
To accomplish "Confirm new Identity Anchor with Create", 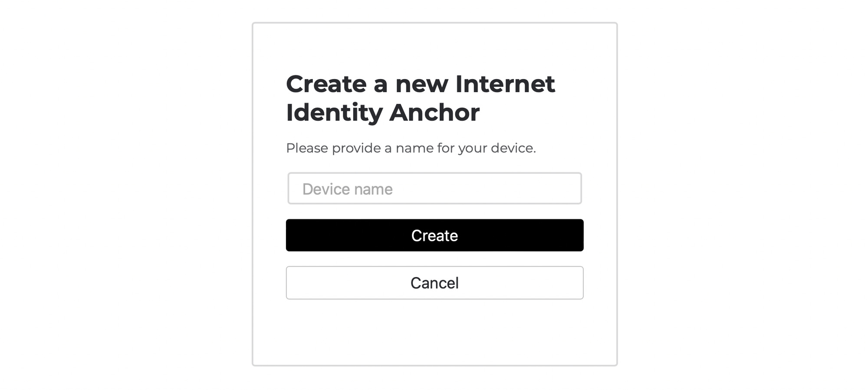I will 434,235.
